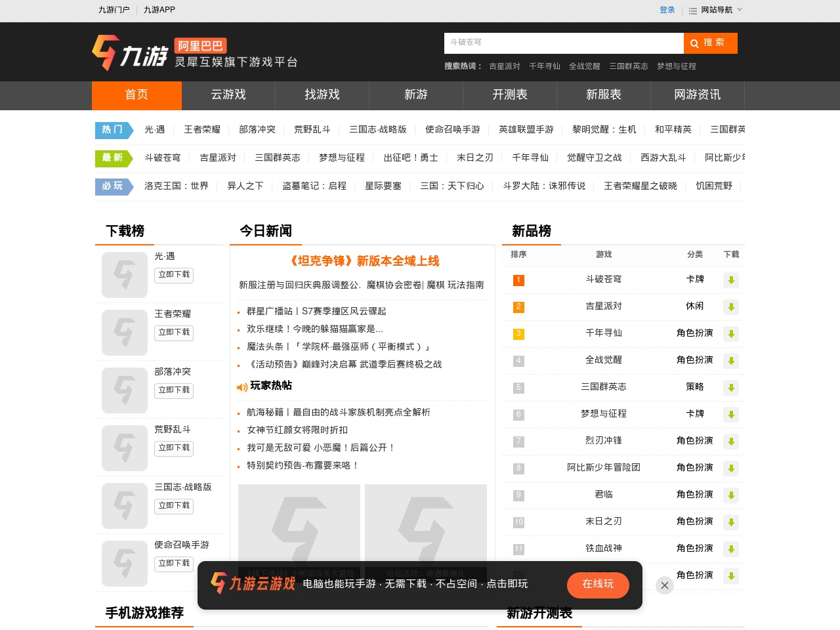This screenshot has width=840, height=630.
Task: Open the 找游戏 navigation tab
Action: (322, 95)
